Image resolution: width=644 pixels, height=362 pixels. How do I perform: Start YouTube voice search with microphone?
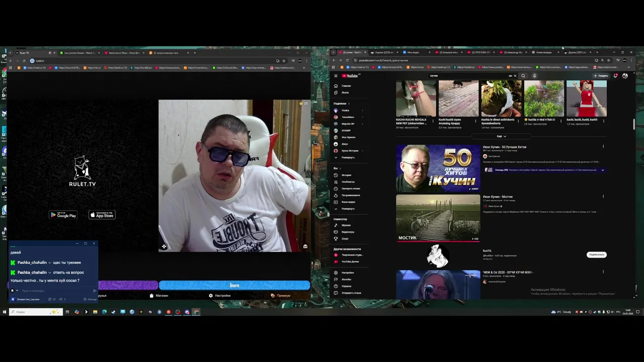[534, 76]
